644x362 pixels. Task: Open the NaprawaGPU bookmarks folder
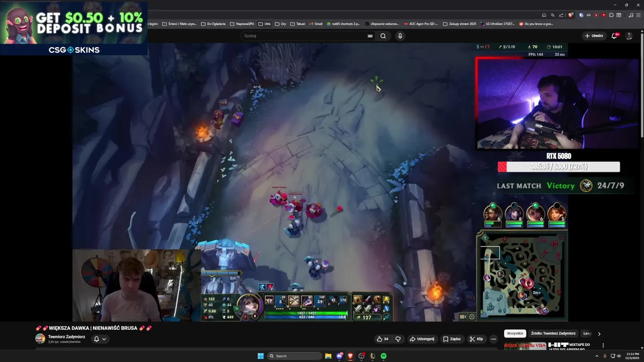242,24
